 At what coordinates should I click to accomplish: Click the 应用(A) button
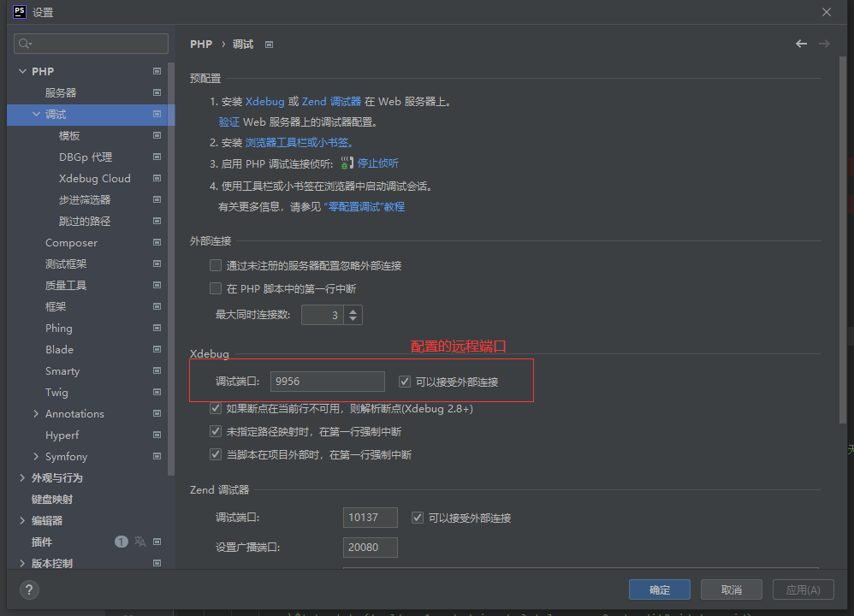click(x=804, y=589)
